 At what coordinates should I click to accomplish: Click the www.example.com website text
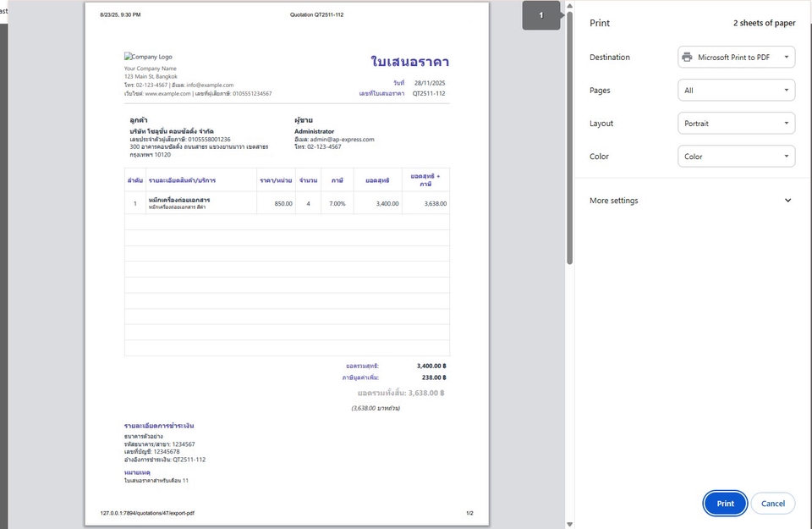(x=167, y=93)
